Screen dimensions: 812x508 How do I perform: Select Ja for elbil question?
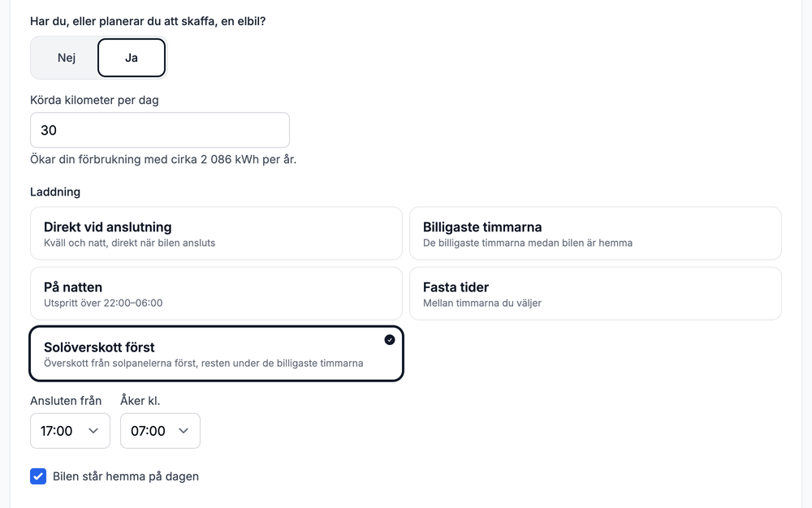(132, 58)
